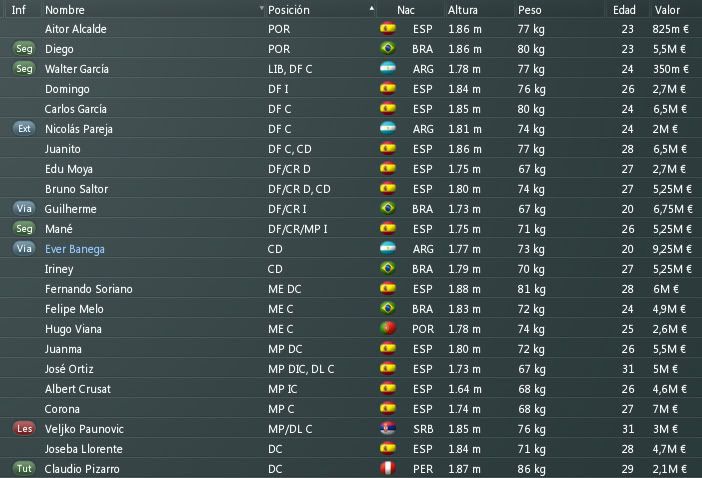Screen dimensions: 702x478
Task: Toggle the sort arrow on Posición column
Action: 372,8
